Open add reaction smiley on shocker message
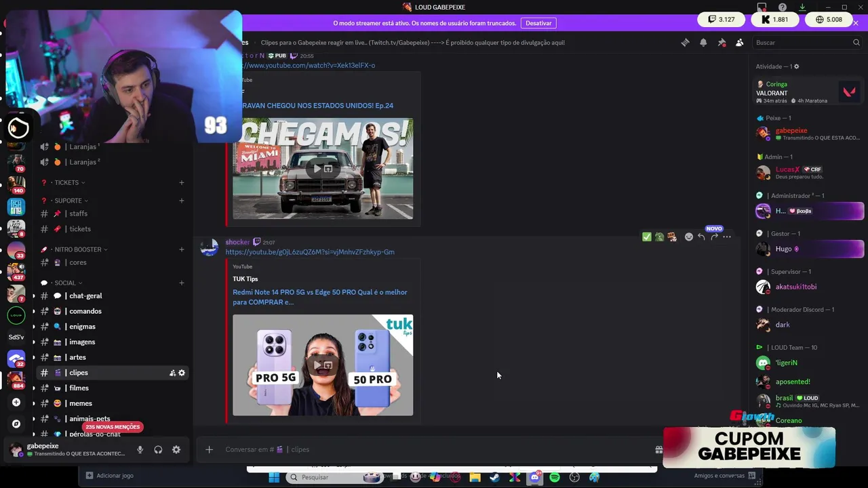Image resolution: width=868 pixels, height=488 pixels. 688,237
